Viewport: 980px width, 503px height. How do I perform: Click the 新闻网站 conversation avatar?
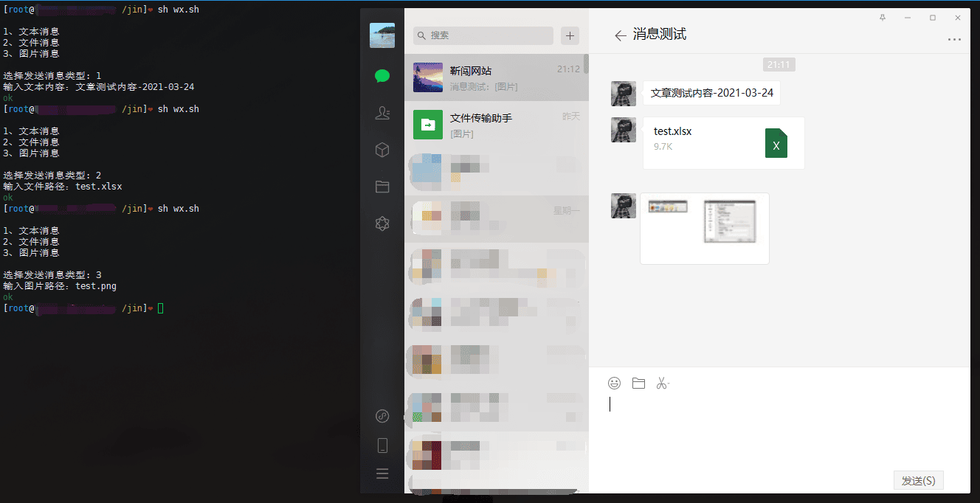click(x=428, y=77)
